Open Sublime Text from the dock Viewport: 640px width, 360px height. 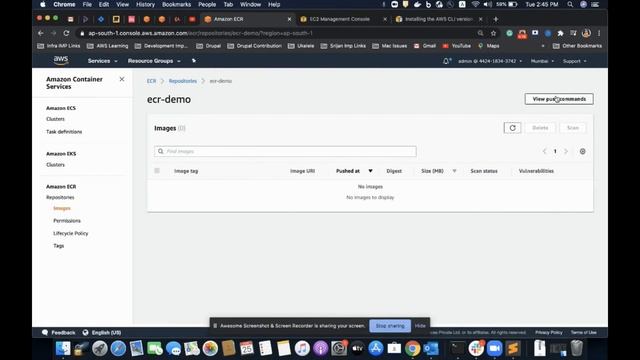pyautogui.click(x=513, y=348)
